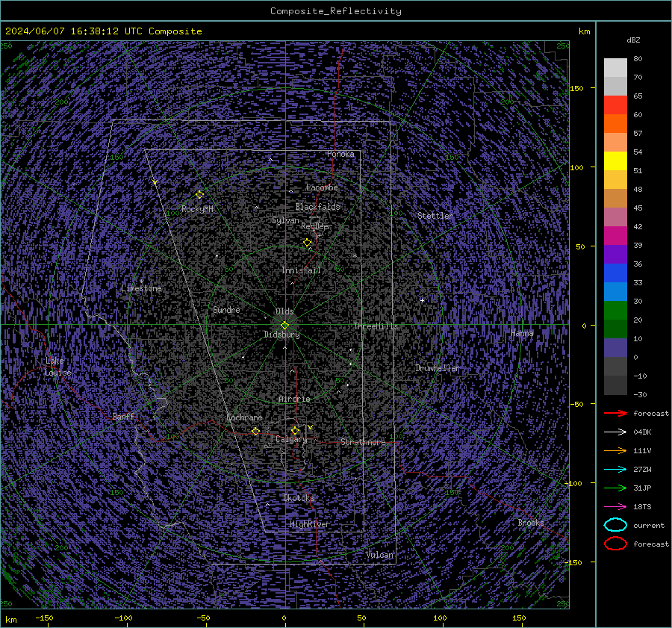
Task: Click the Okotoks label
Action: pos(299,498)
